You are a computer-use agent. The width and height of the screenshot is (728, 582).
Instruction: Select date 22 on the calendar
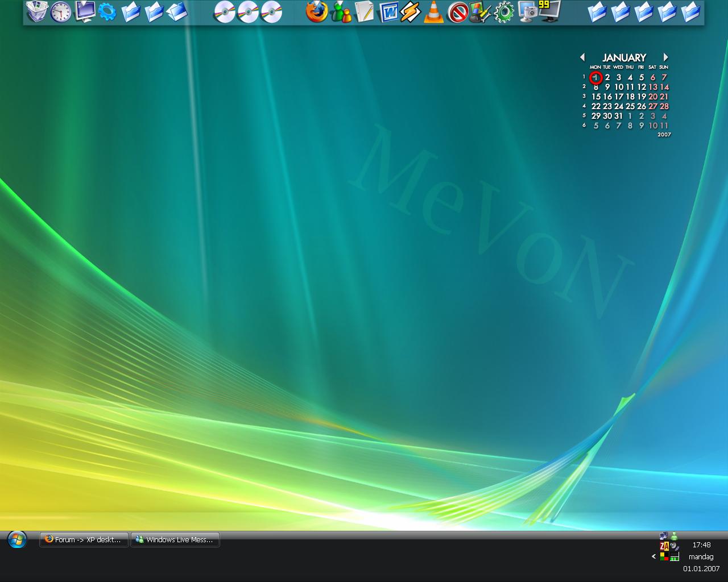click(x=596, y=106)
